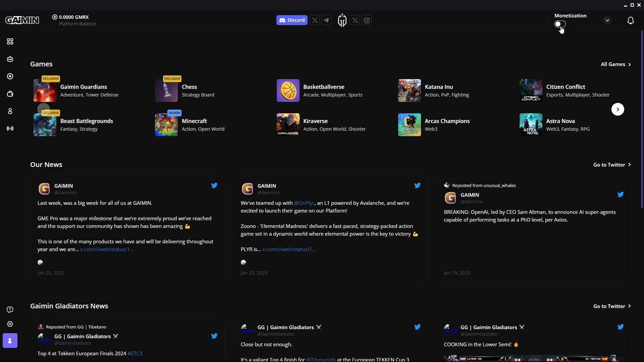
Task: Open the help bubble icon in sidebar
Action: pyautogui.click(x=10, y=310)
